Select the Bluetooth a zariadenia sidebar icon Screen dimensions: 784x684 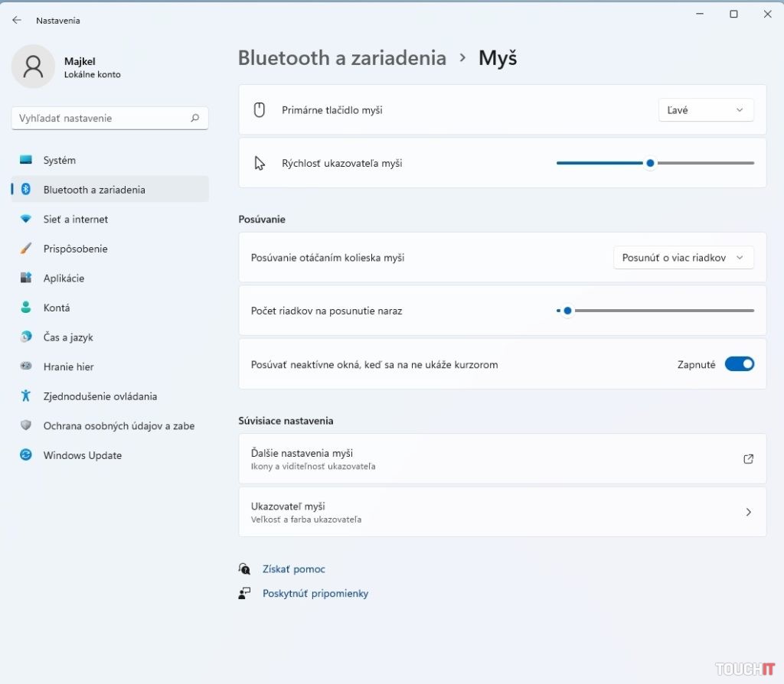point(26,189)
